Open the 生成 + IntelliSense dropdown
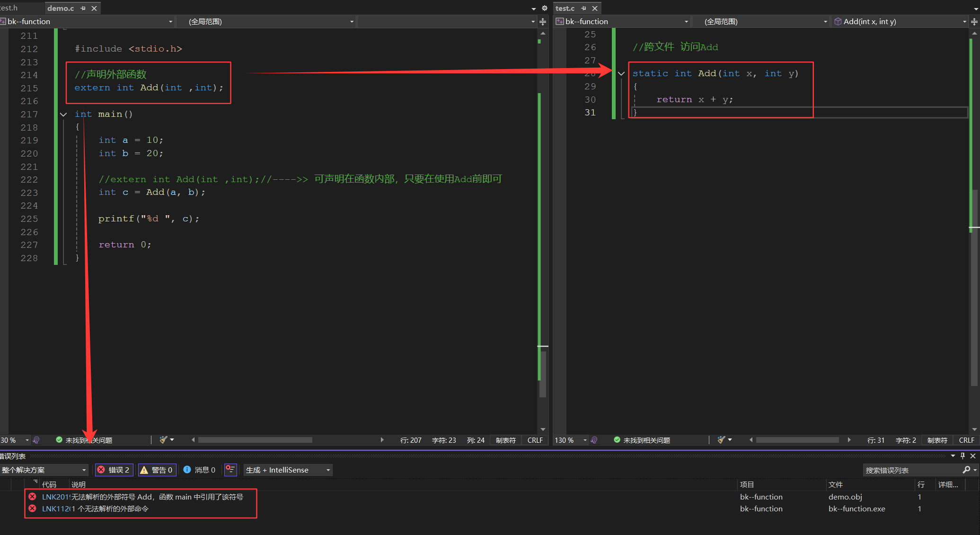980x535 pixels. [x=287, y=470]
